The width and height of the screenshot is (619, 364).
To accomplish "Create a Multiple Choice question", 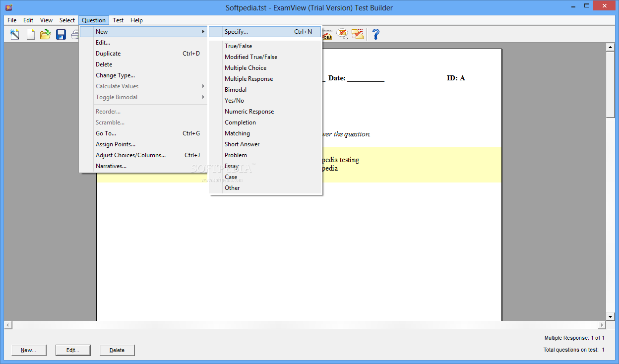I will (265, 68).
